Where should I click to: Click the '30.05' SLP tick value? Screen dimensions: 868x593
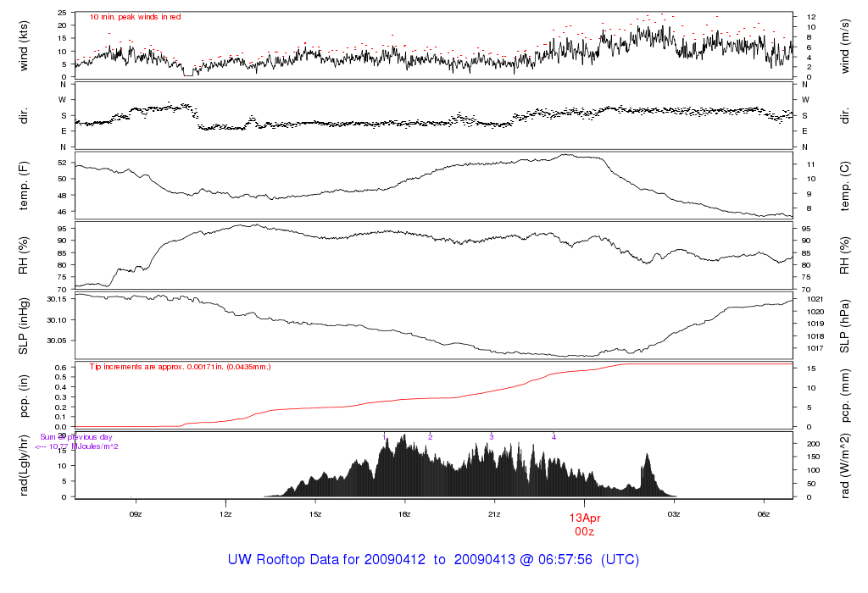tap(57, 341)
